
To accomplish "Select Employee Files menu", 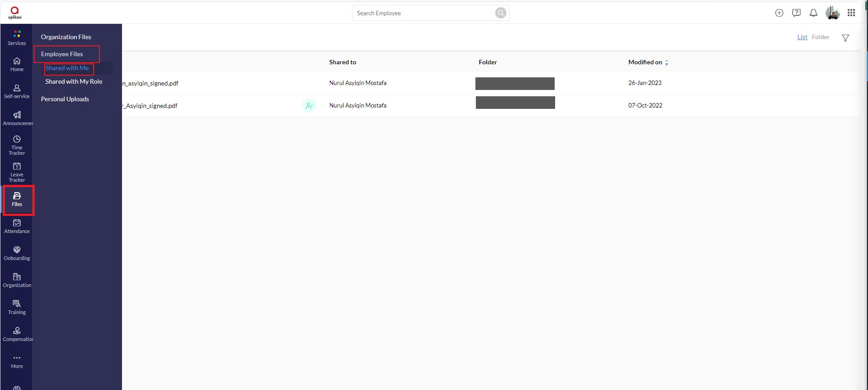I will (x=62, y=54).
